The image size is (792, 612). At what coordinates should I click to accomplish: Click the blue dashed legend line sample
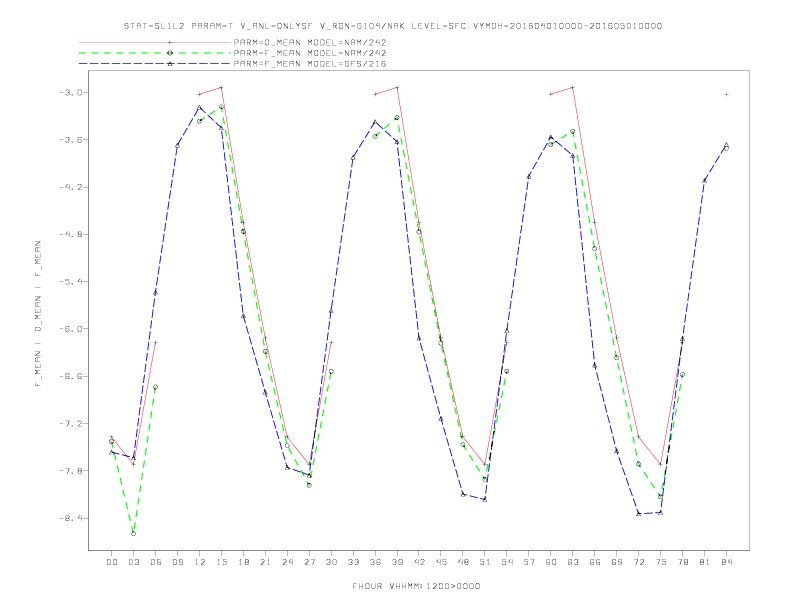click(x=155, y=64)
